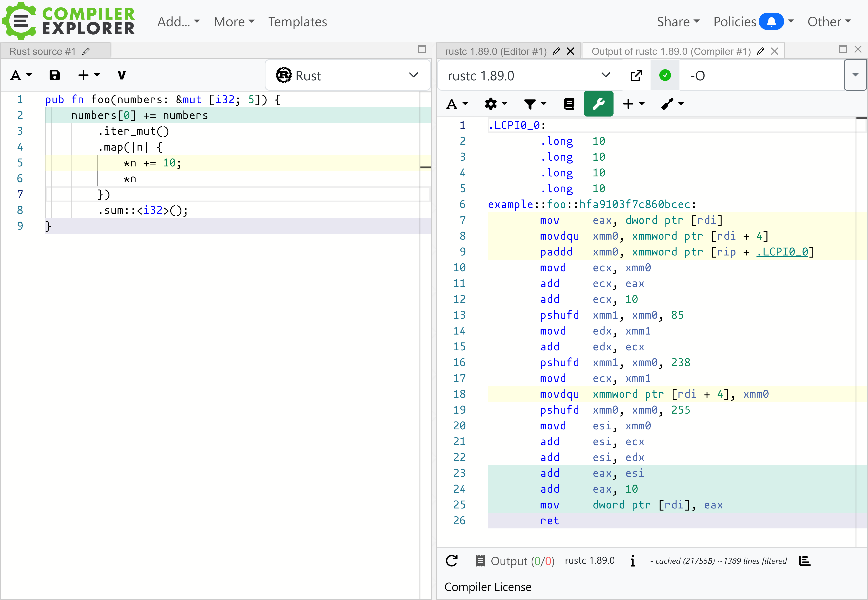Viewport: 868px width, 600px height.
Task: Click the green wrench tool button
Action: [598, 104]
